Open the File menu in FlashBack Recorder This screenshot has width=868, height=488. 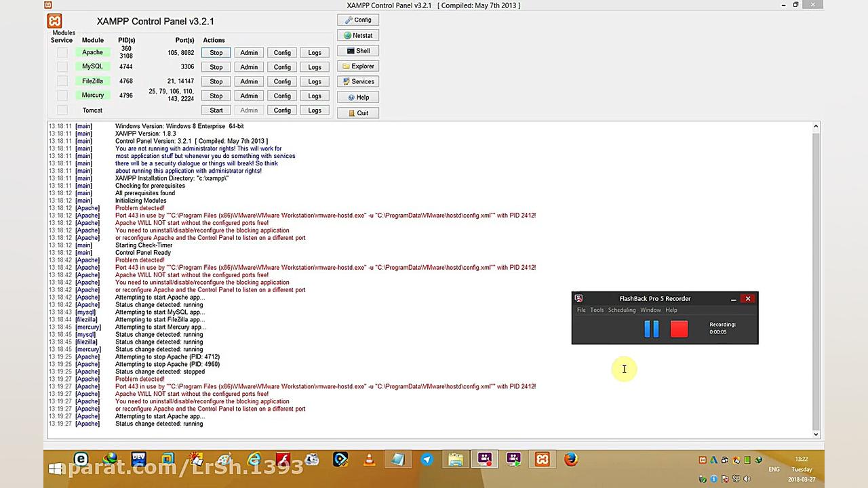[581, 310]
